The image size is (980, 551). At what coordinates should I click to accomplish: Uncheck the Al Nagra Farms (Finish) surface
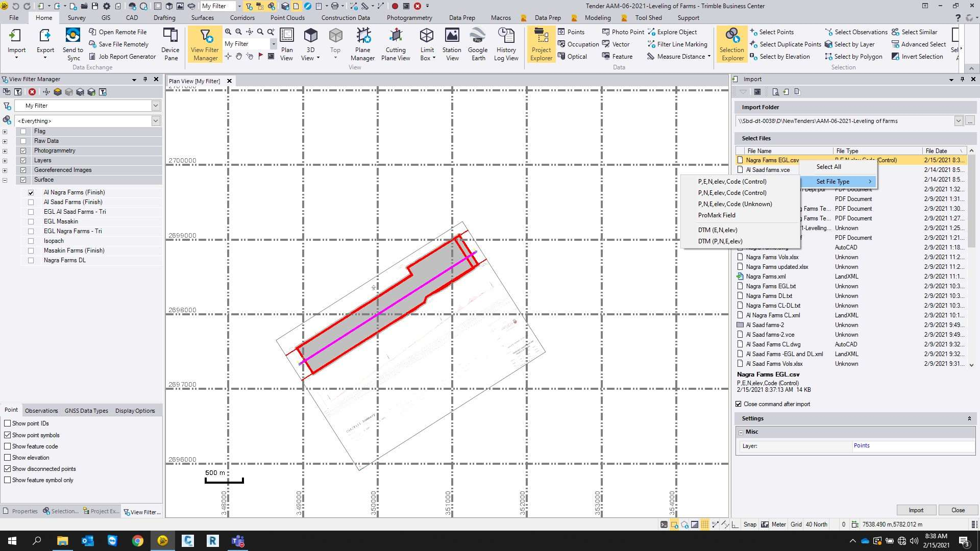[31, 192]
